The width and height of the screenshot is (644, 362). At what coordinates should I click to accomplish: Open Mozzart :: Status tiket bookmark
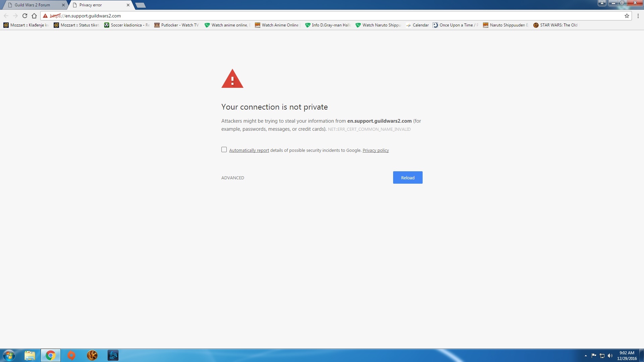click(77, 25)
